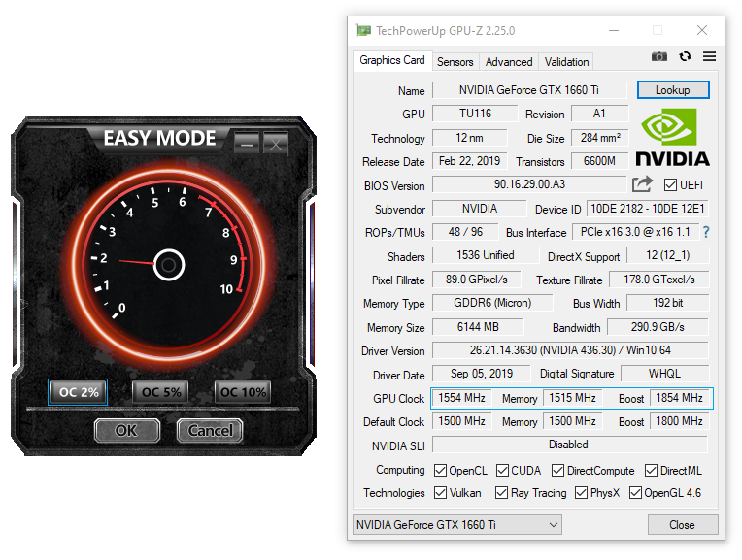
Task: Switch to the Graphics Card tab
Action: click(x=391, y=60)
